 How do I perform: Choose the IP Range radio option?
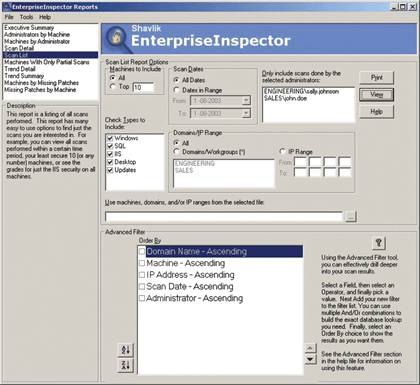click(282, 152)
